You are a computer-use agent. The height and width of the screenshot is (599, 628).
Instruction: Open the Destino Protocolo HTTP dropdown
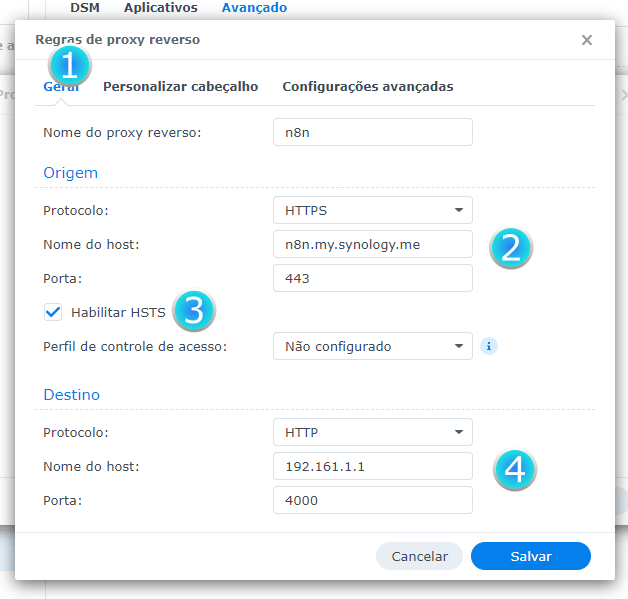coord(372,432)
